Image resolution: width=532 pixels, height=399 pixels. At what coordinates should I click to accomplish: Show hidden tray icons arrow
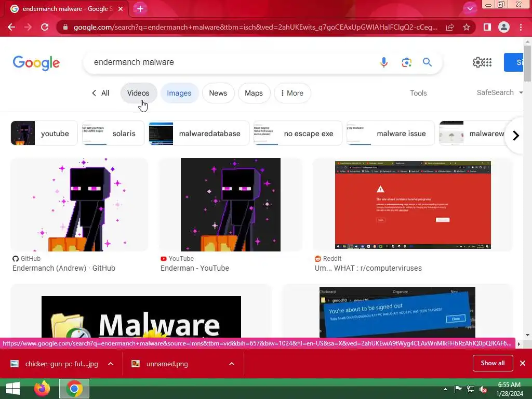(x=445, y=389)
